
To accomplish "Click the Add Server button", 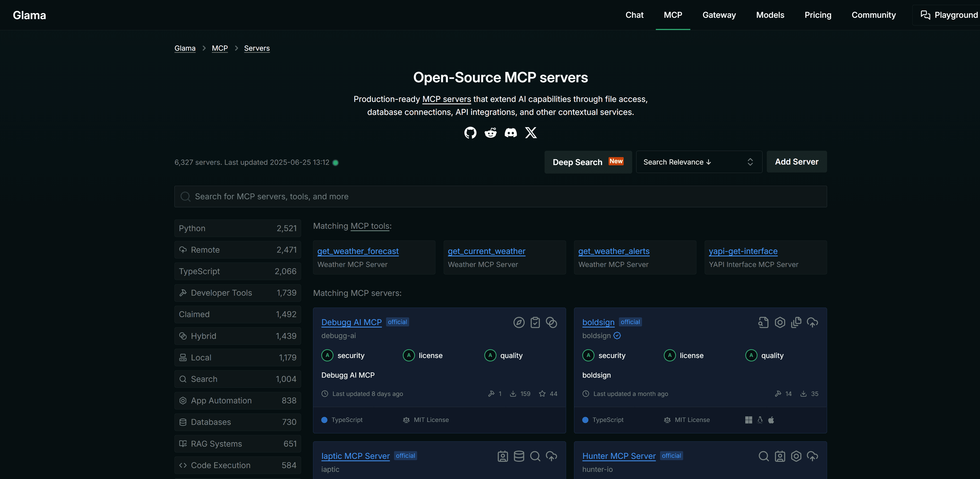I will [797, 162].
